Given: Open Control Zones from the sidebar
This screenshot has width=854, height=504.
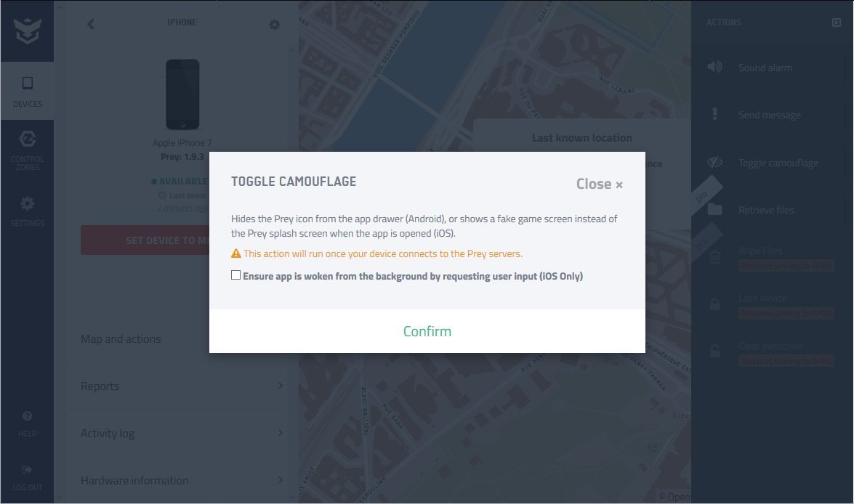Looking at the screenshot, I should pos(27,150).
